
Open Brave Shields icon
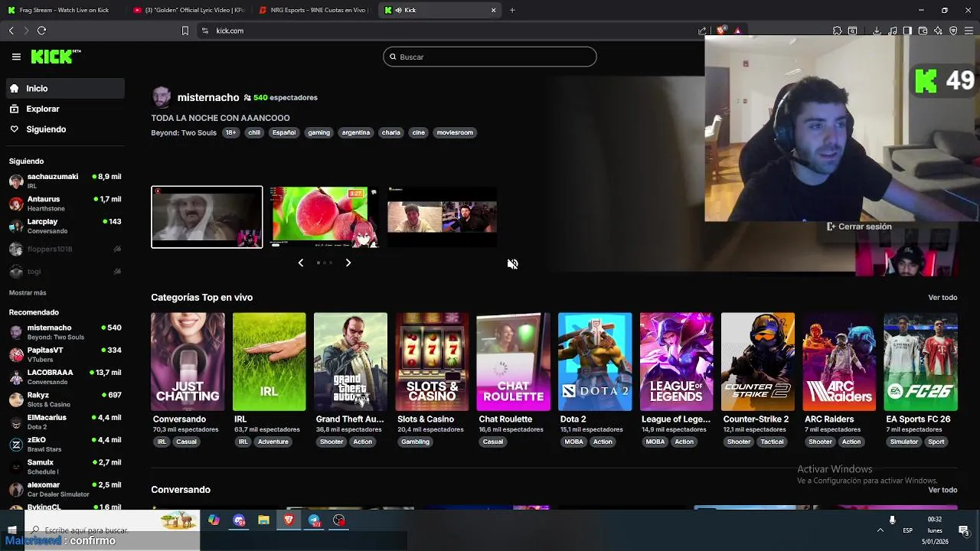(720, 31)
